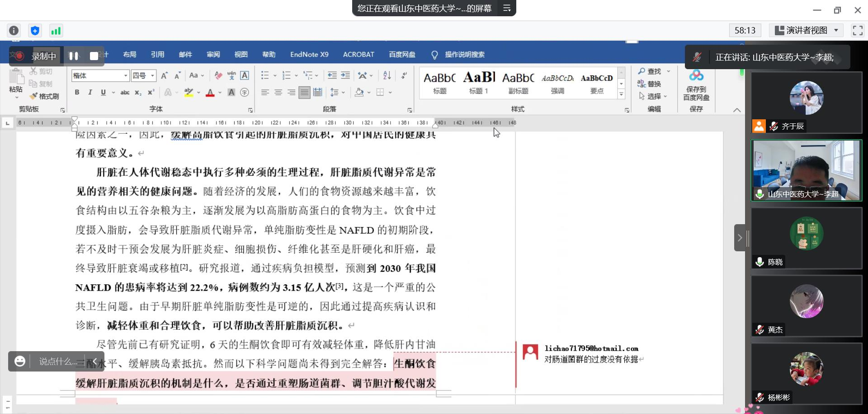Click Increase Indent icon

coord(345,75)
